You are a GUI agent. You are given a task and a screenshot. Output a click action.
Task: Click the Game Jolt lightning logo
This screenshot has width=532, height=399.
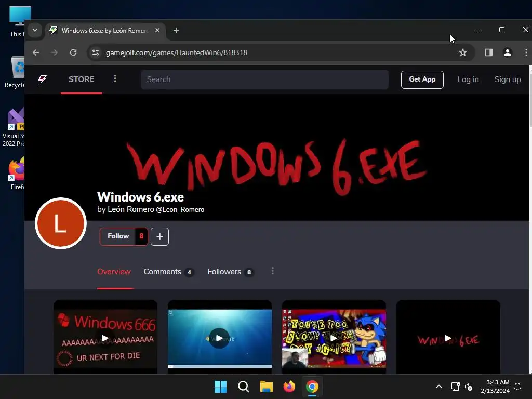[x=43, y=79]
